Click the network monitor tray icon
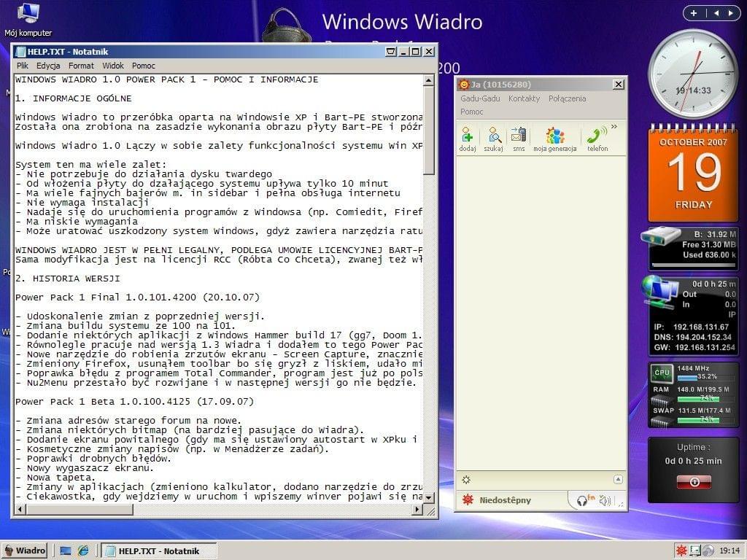 pyautogui.click(x=695, y=551)
